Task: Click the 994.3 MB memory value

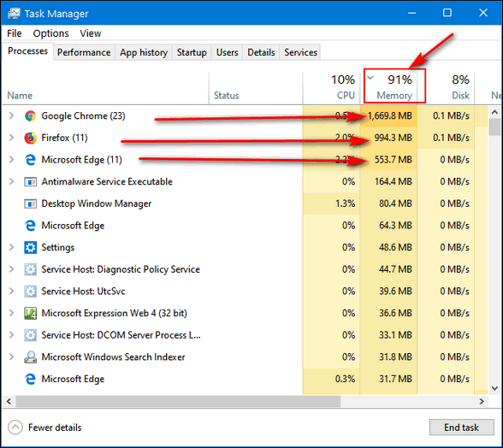Action: tap(393, 138)
